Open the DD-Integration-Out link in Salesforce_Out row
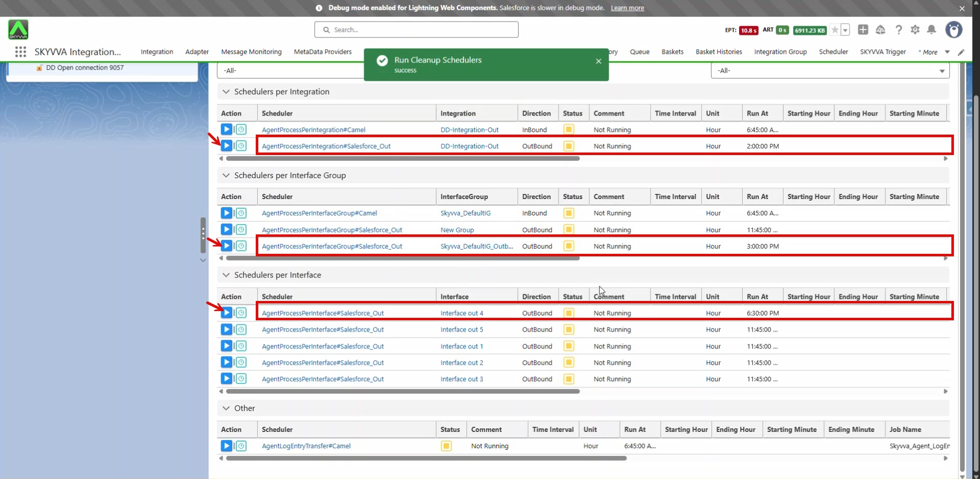Image resolution: width=980 pixels, height=479 pixels. pos(469,146)
